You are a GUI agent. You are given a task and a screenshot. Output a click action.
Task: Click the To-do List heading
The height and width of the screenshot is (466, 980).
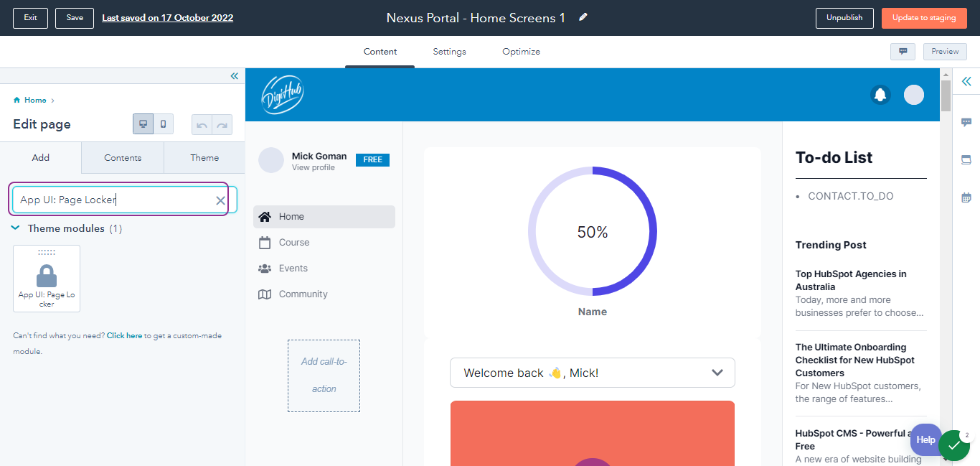[834, 157]
